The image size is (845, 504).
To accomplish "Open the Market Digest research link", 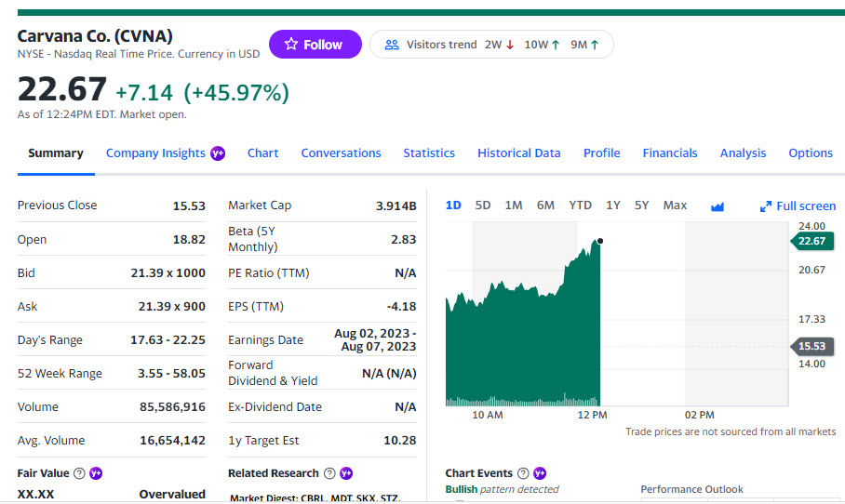I will pos(315,497).
